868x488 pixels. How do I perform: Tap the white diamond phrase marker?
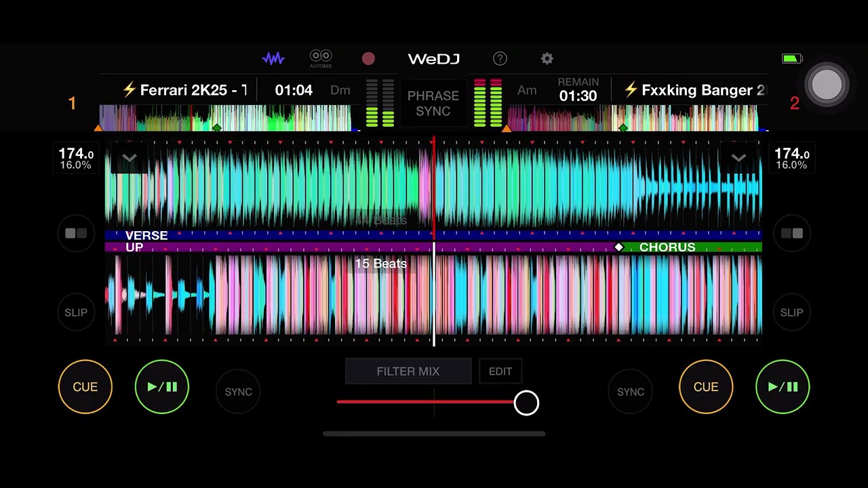618,247
